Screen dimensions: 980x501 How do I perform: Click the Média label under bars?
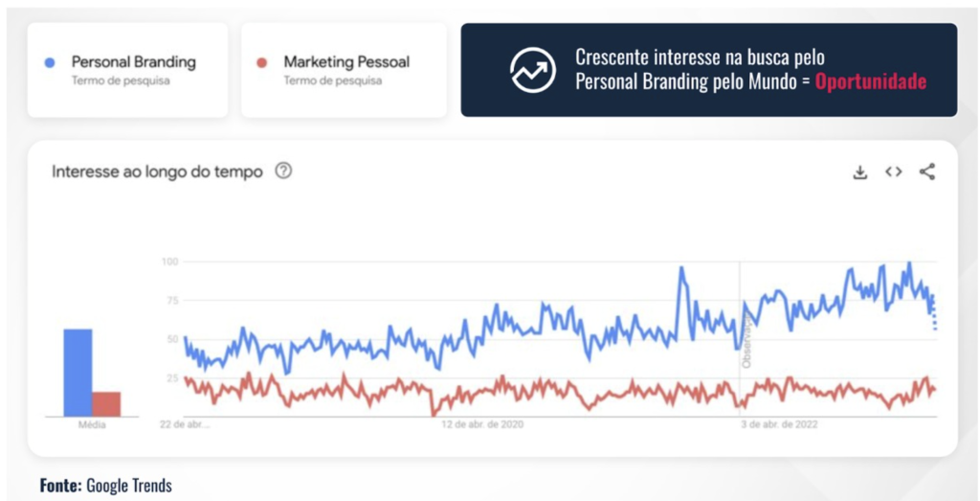click(92, 425)
